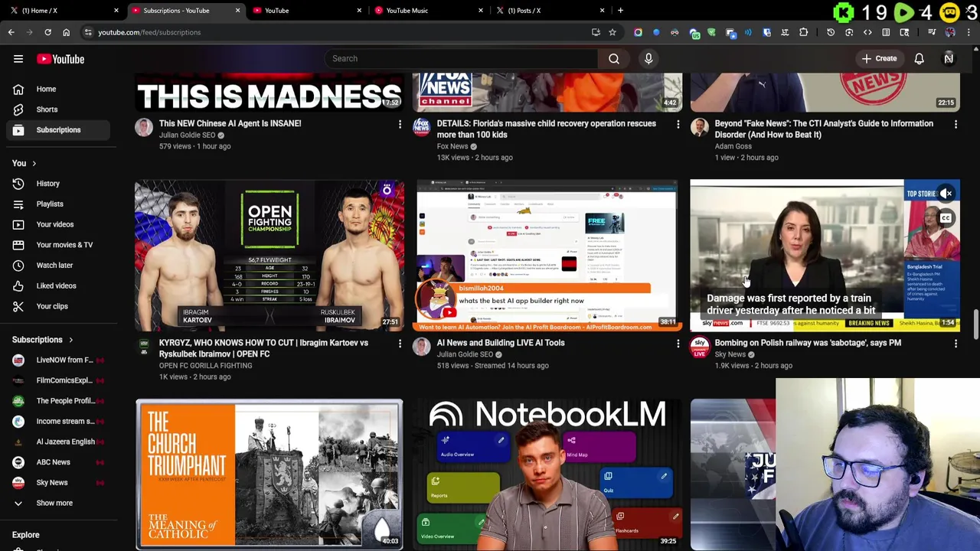Open ABC News channel in sidebar

[x=58, y=462]
